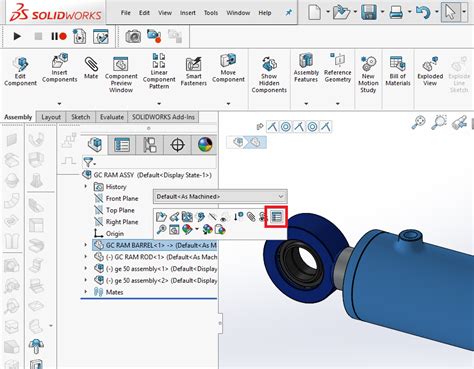The height and width of the screenshot is (369, 474).
Task: Expand the GC RAM ROD<1> tree node
Action: pyautogui.click(x=86, y=257)
